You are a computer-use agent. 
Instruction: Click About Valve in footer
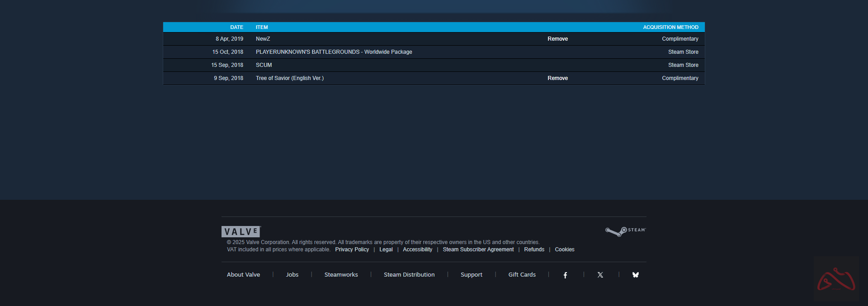243,275
